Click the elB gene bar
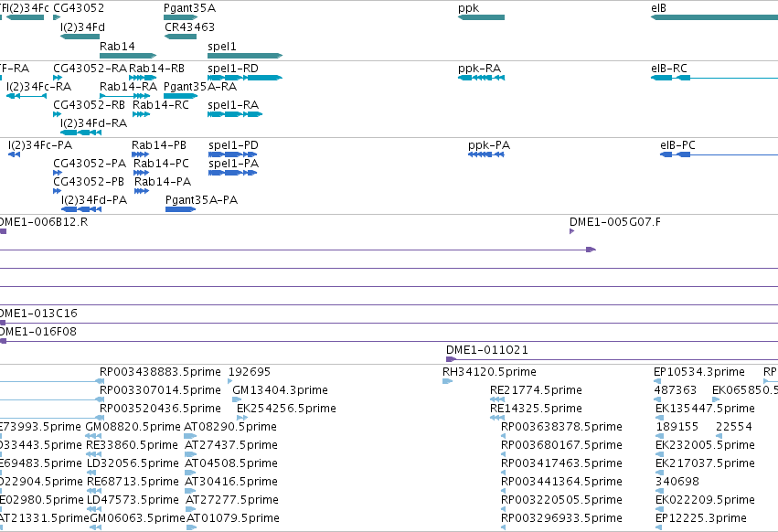 pyautogui.click(x=715, y=17)
